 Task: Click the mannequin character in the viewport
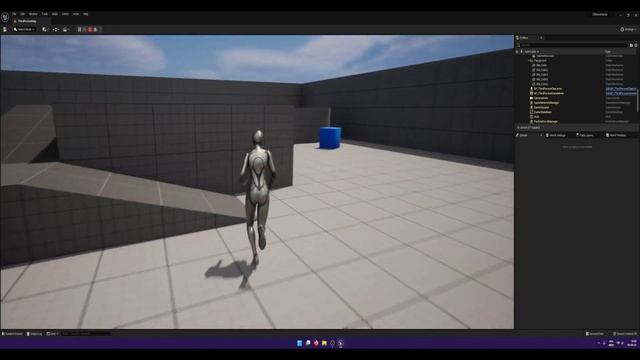(257, 196)
